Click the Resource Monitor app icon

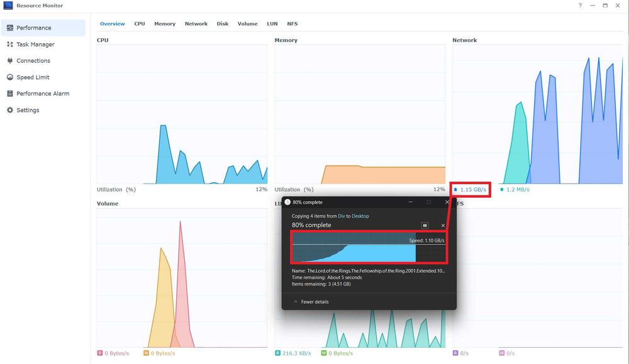[8, 6]
